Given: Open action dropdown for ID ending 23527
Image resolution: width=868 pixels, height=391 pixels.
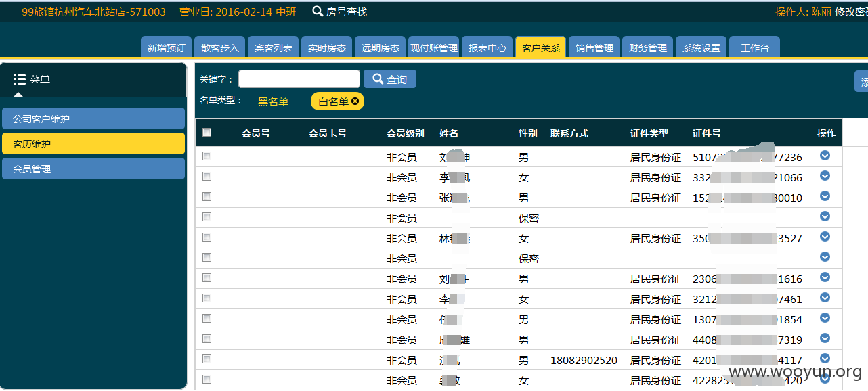Looking at the screenshot, I should pos(825,237).
